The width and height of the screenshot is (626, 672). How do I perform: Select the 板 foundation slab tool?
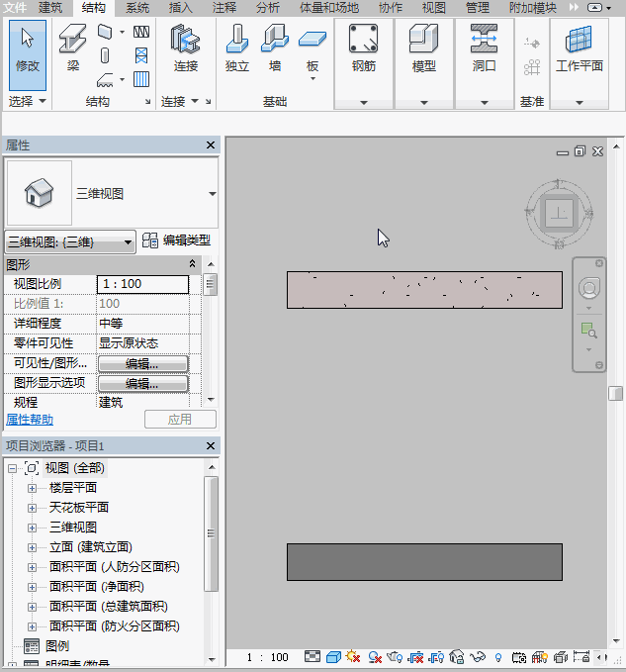(313, 47)
